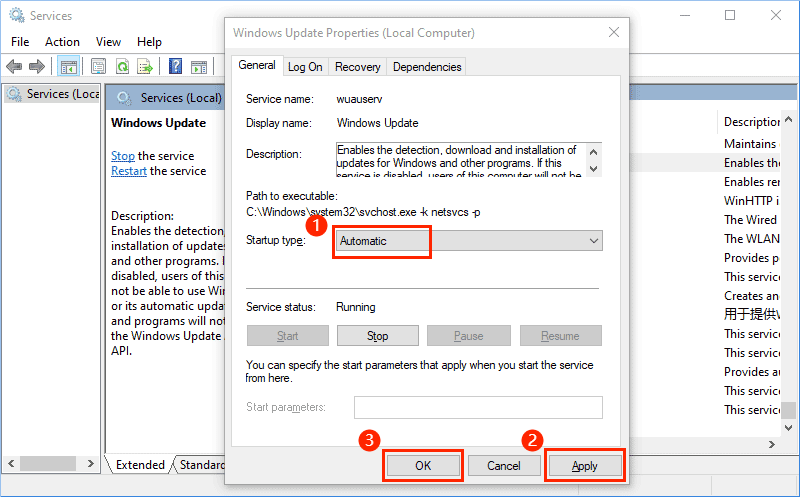Click services list scroll-down arrow
This screenshot has width=800, height=497.
tap(789, 428)
